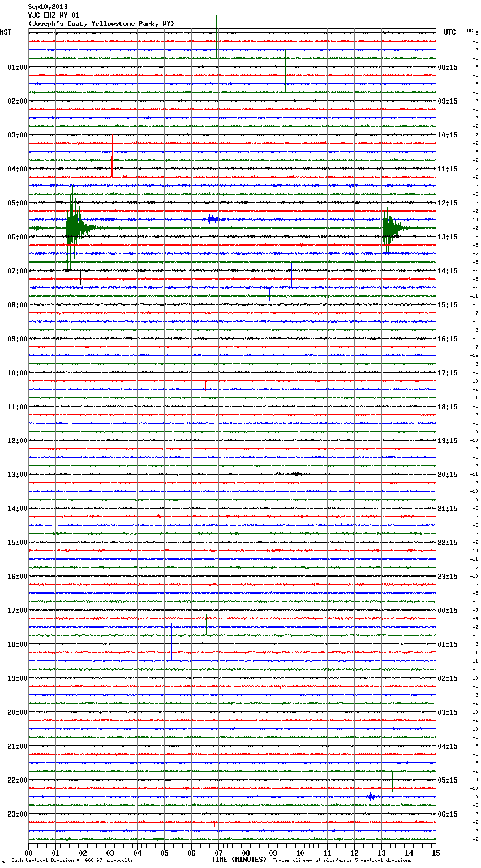
Task: Click the "12:15" UTC time label
Action: (448, 203)
